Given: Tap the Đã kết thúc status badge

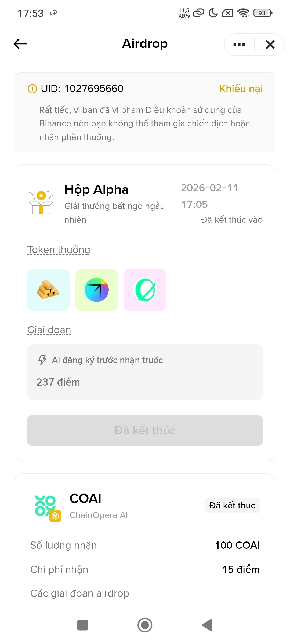Looking at the screenshot, I should (x=232, y=506).
